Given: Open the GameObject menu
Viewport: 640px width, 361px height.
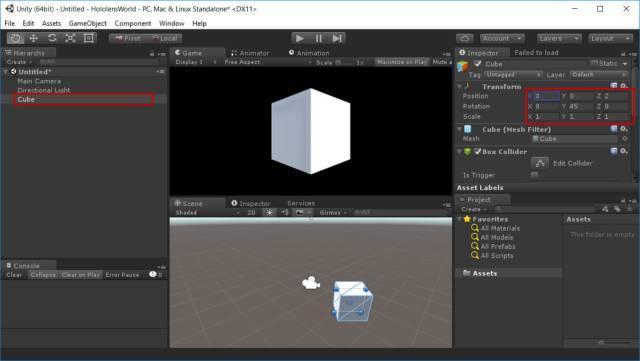Looking at the screenshot, I should 88,24.
